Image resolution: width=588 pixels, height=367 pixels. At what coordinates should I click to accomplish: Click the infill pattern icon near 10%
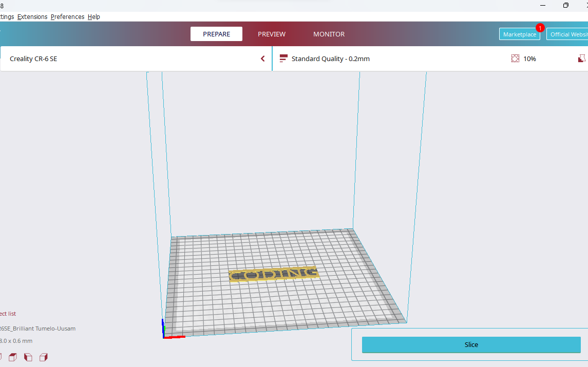pyautogui.click(x=515, y=58)
